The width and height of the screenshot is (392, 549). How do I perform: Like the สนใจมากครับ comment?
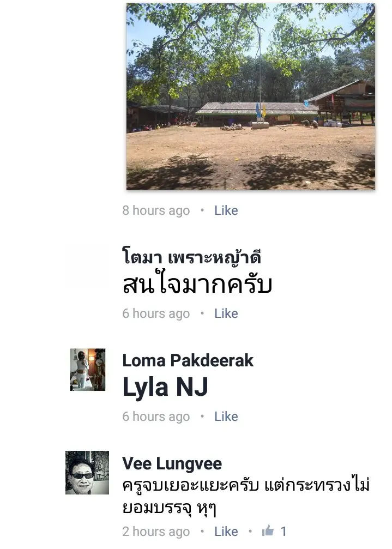(x=226, y=313)
